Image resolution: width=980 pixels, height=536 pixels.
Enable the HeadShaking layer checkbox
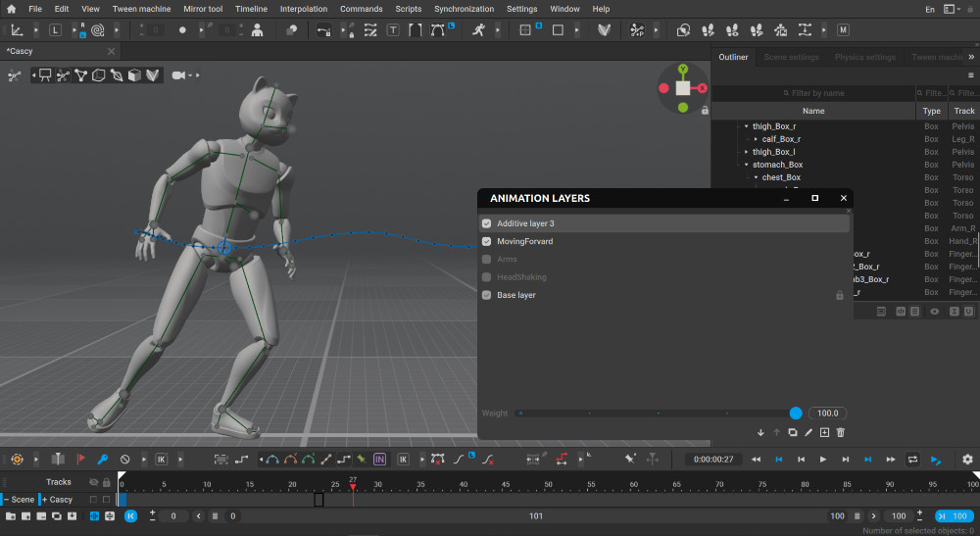click(486, 276)
